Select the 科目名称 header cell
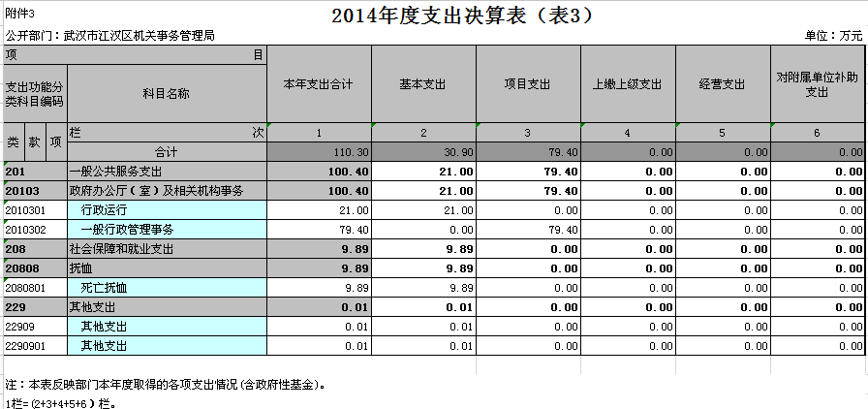The width and height of the screenshot is (868, 409). (x=166, y=93)
